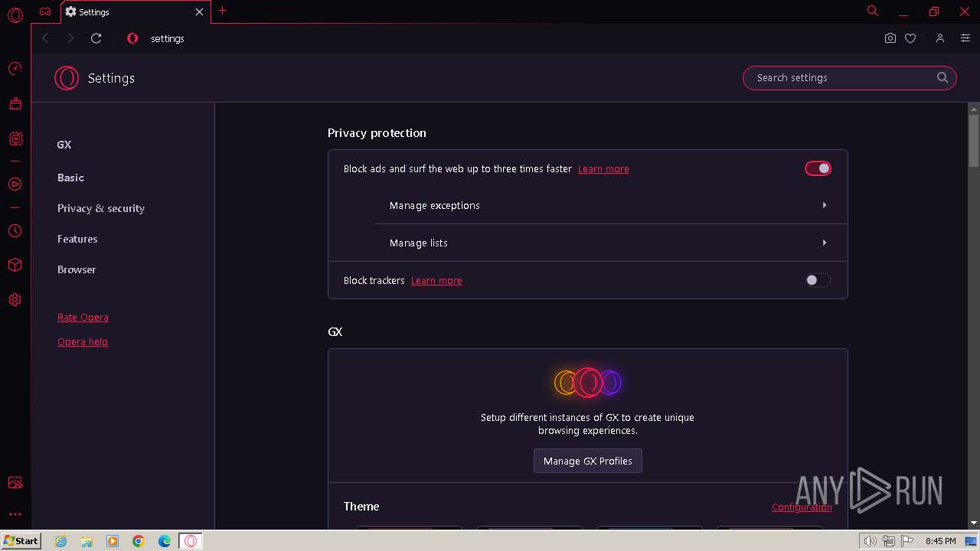Open the Windows Start button
The height and width of the screenshot is (551, 980).
point(21,540)
